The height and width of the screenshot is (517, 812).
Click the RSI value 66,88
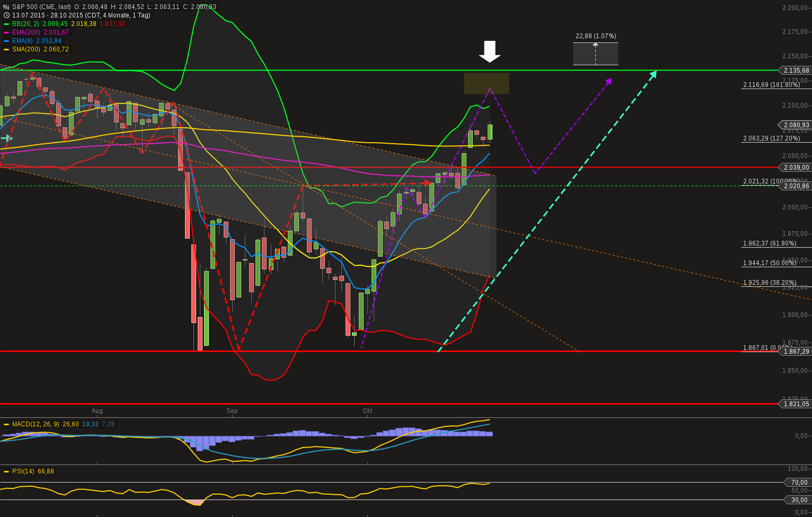point(46,471)
